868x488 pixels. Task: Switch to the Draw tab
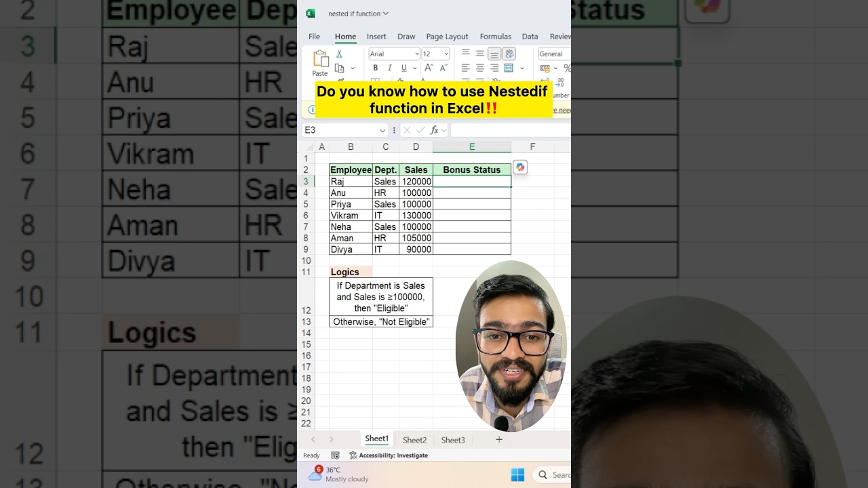pos(406,37)
